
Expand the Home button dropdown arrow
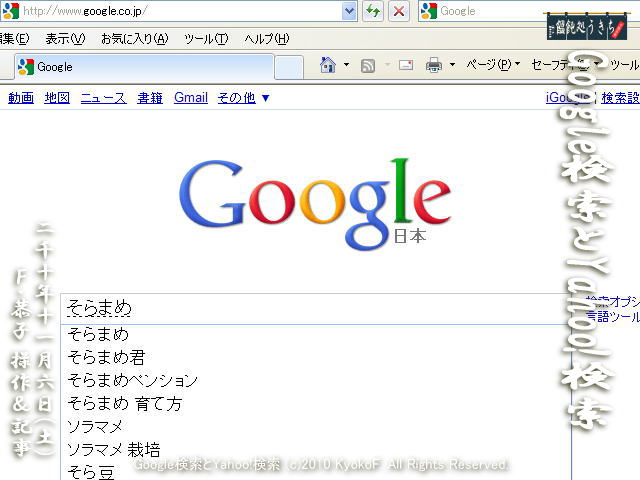click(347, 65)
